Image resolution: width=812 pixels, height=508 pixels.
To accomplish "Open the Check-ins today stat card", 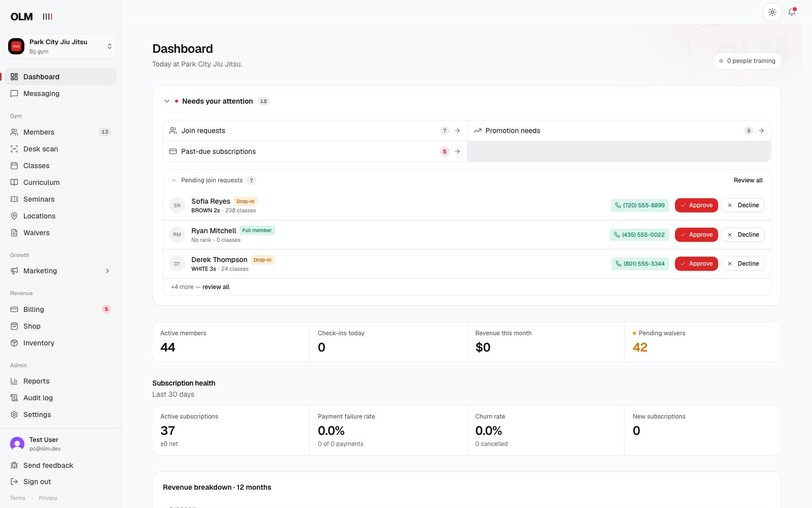I will tap(388, 342).
